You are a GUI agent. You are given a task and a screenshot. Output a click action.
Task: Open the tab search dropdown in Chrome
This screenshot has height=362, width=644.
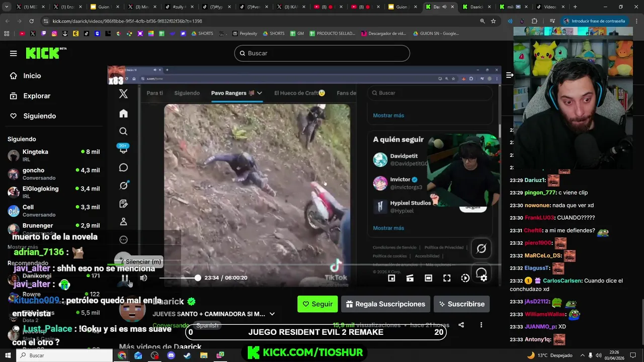[7, 7]
